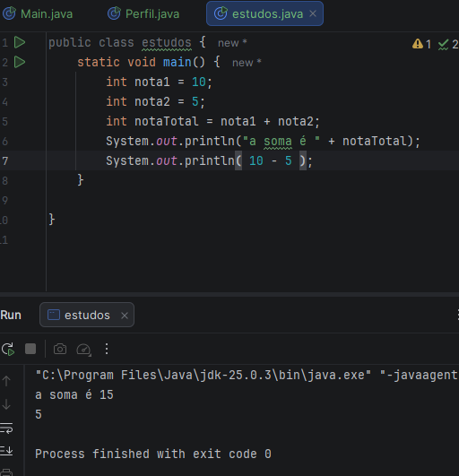Toggle scroll to end of console
Viewport: 459px width, 476px height.
6,450
